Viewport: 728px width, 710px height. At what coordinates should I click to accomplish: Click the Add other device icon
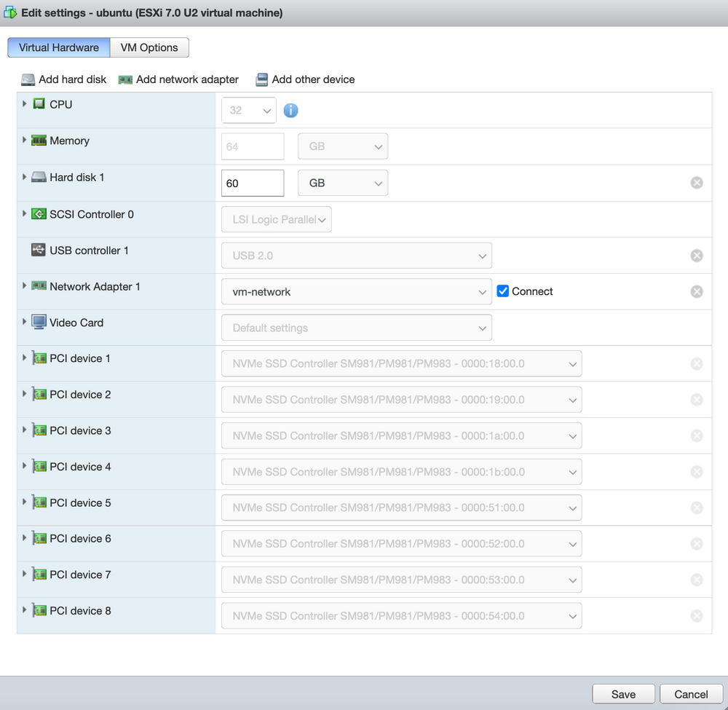click(x=261, y=79)
